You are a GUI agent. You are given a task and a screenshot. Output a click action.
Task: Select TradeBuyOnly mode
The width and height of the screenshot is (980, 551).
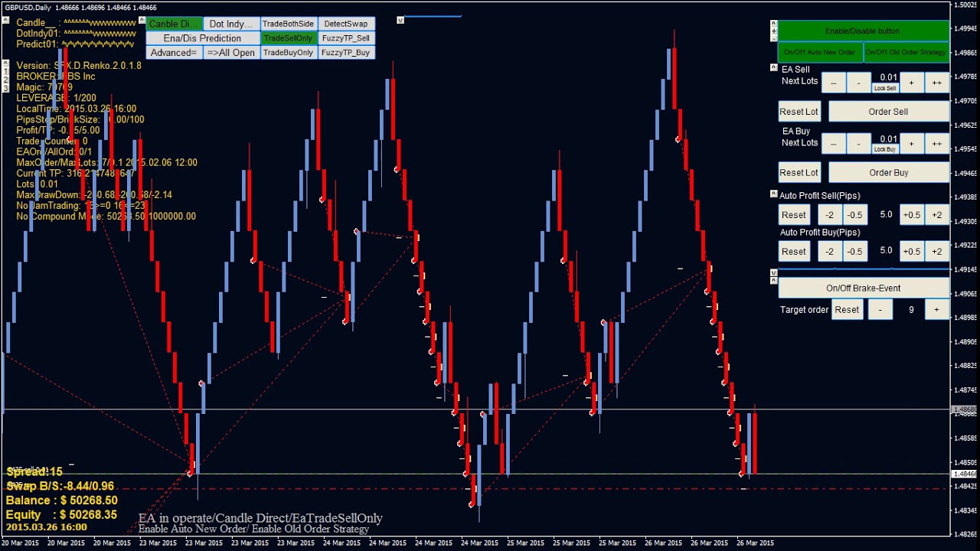289,53
